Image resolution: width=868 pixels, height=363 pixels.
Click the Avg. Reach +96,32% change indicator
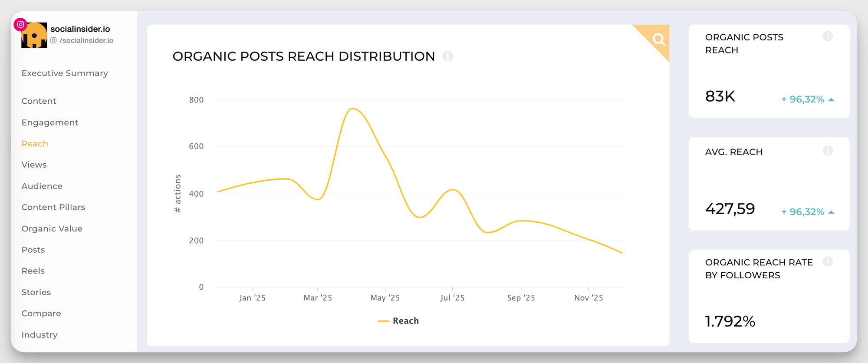click(807, 212)
